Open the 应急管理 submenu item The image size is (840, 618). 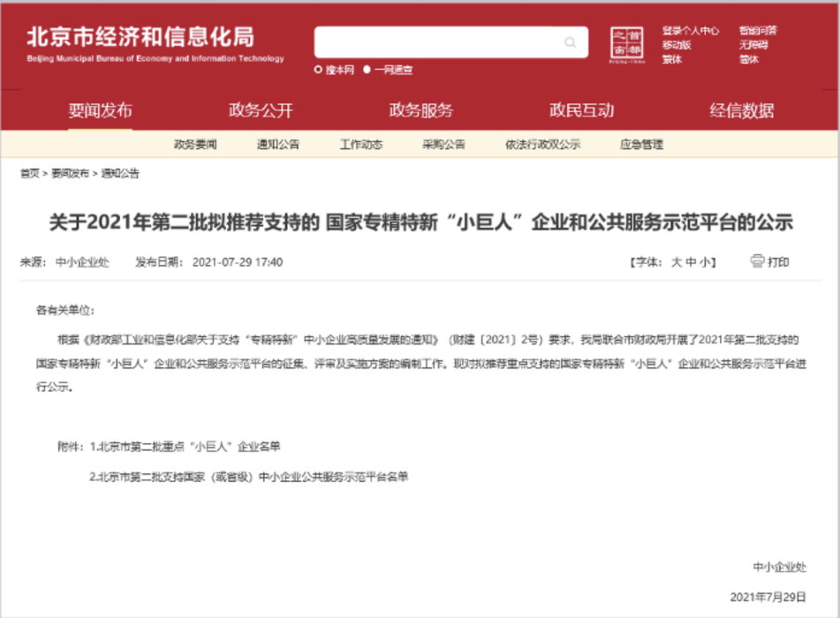[x=641, y=144]
